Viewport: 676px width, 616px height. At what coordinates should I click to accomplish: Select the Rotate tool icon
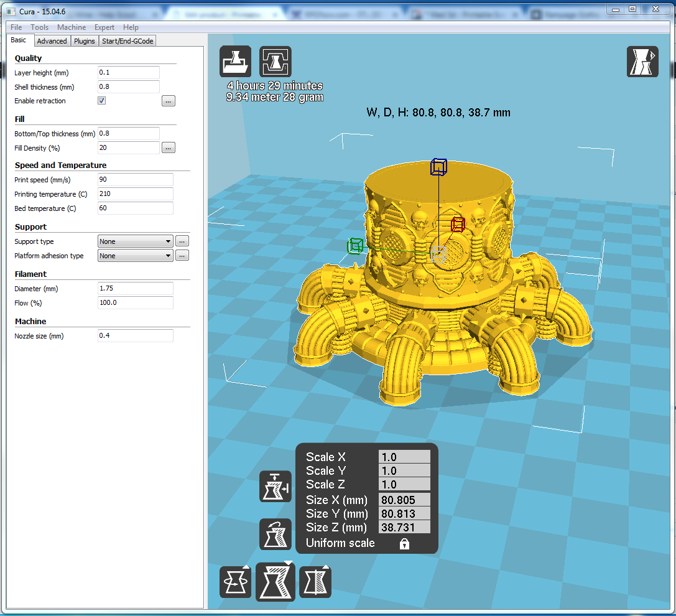point(235,582)
